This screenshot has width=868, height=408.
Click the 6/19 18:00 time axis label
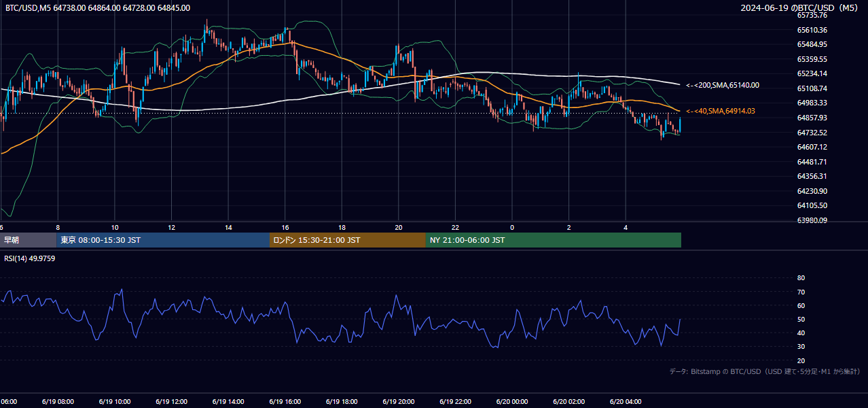pos(342,401)
